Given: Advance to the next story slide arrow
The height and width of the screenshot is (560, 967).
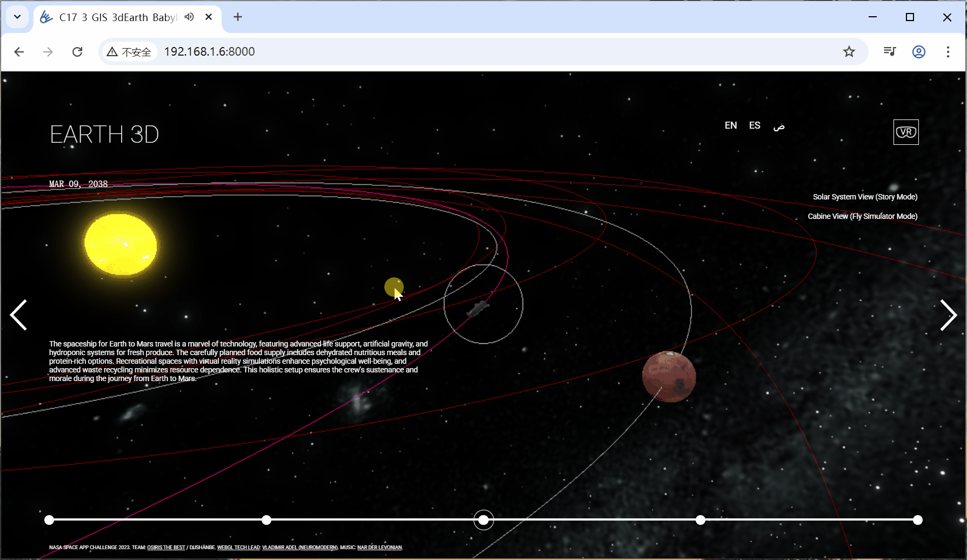Looking at the screenshot, I should tap(949, 315).
